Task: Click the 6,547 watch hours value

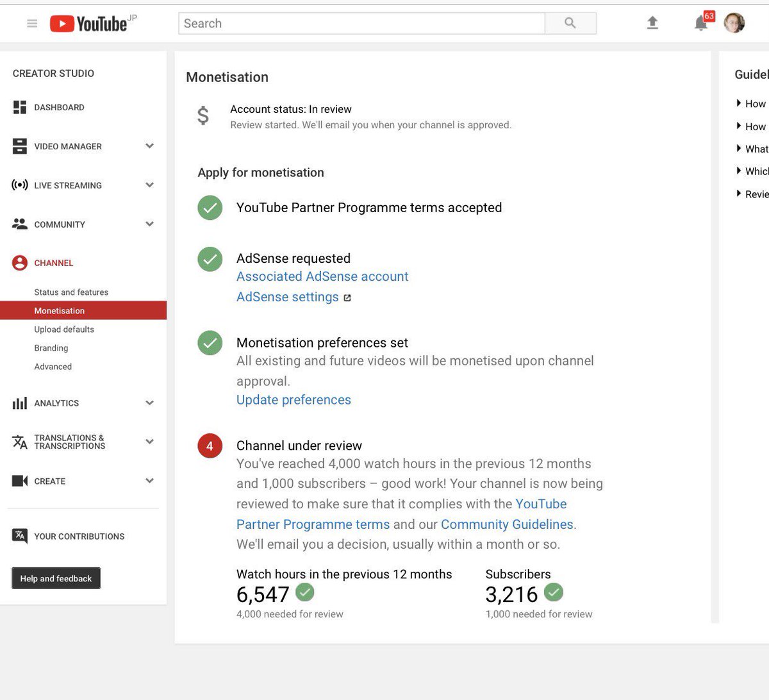Action: pos(263,594)
